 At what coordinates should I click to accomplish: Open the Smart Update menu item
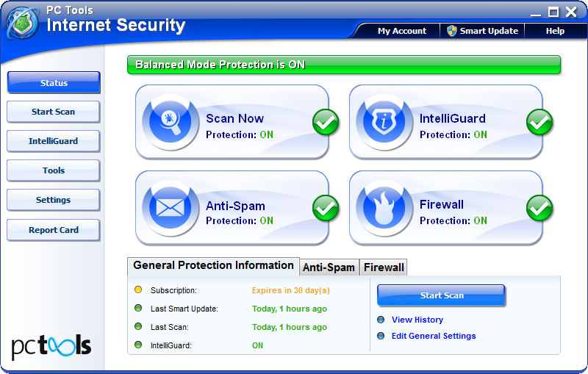482,31
